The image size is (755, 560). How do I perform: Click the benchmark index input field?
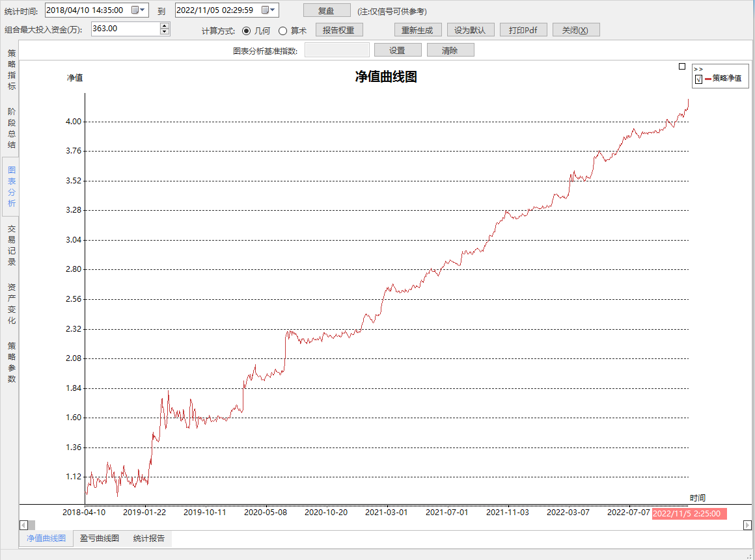pos(336,50)
